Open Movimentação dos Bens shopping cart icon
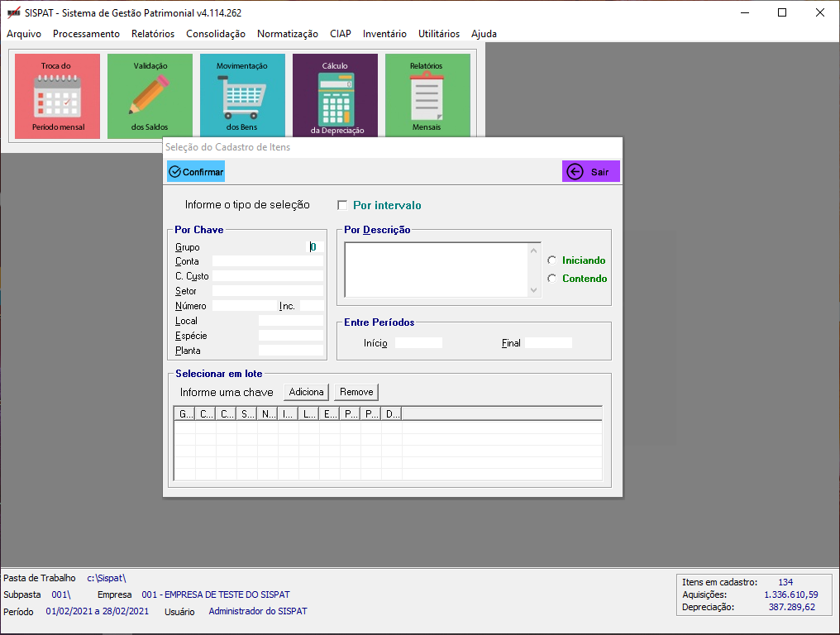The image size is (840, 635). 242,97
